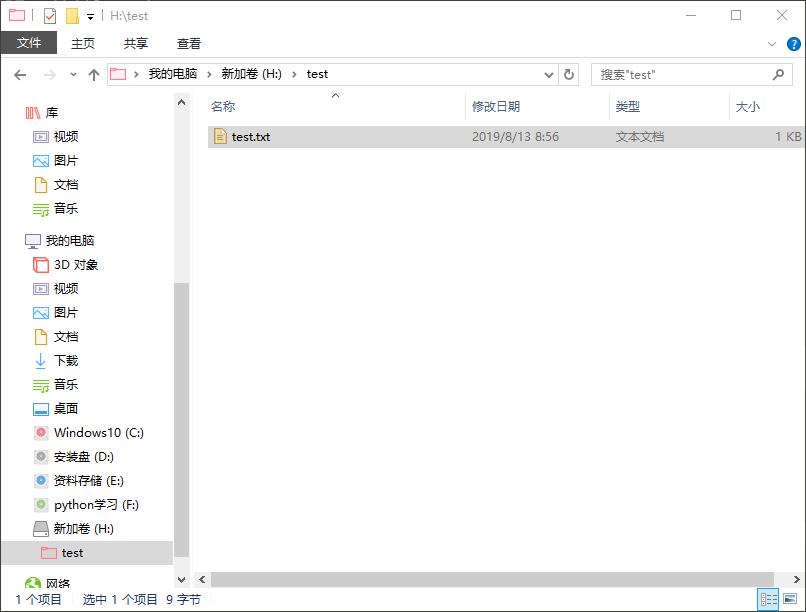
Task: Open the Help question mark icon
Action: (793, 44)
